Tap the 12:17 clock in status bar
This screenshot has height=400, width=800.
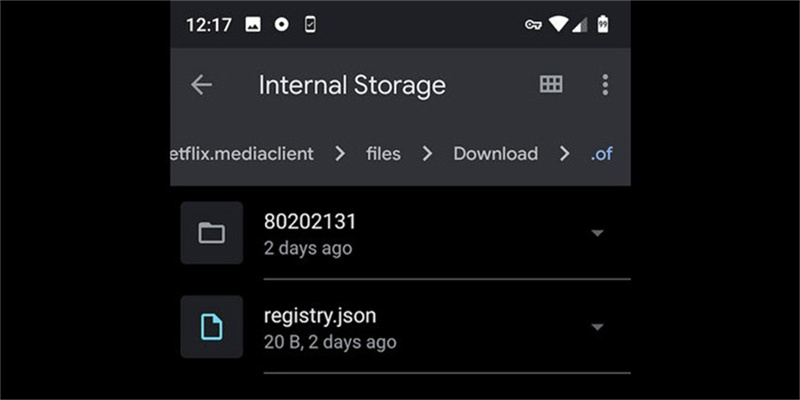click(209, 25)
